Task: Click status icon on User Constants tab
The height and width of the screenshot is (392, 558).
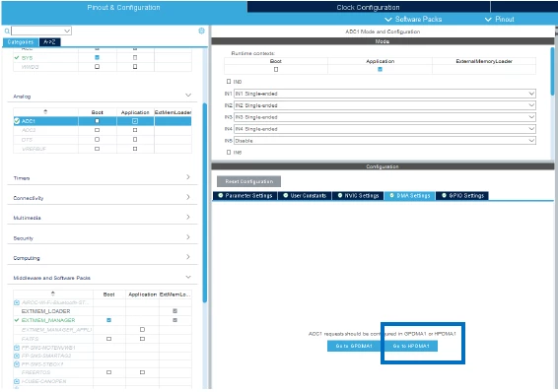Action: (285, 195)
